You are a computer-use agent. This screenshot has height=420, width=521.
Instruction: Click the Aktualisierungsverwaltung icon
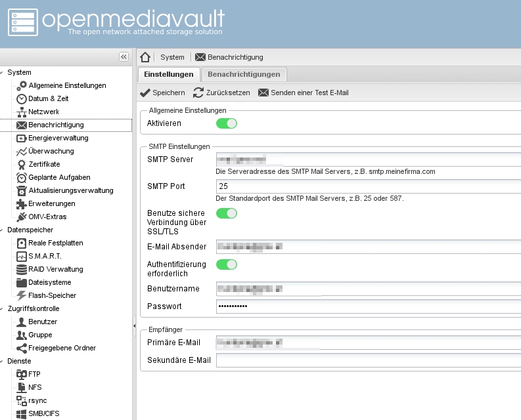click(x=22, y=190)
